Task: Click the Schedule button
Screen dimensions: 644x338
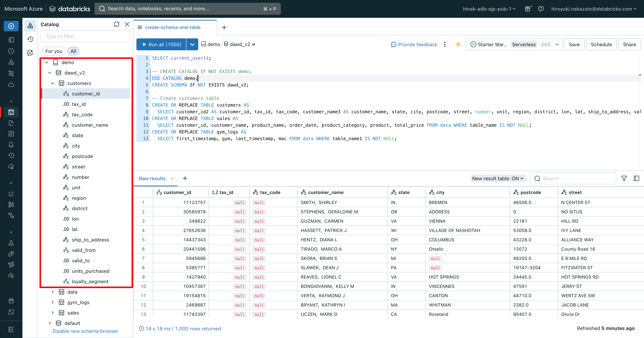Action: click(601, 45)
